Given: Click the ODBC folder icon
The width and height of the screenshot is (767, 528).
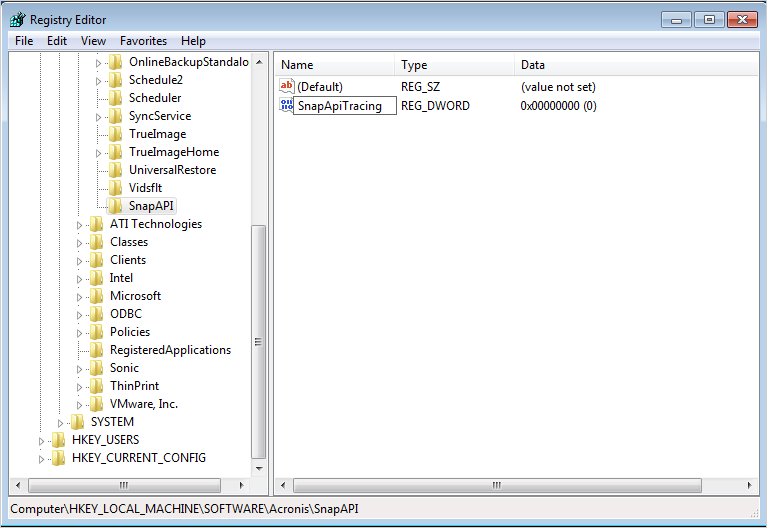Looking at the screenshot, I should (x=97, y=314).
